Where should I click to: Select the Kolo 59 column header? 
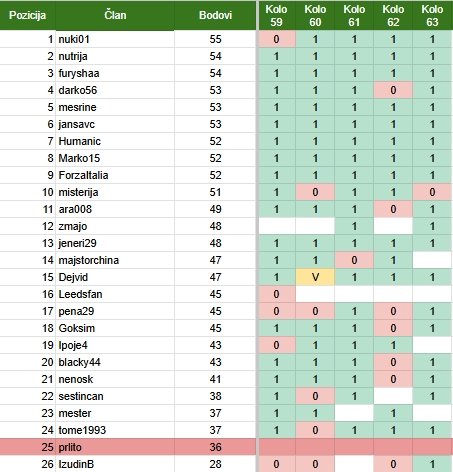click(276, 15)
